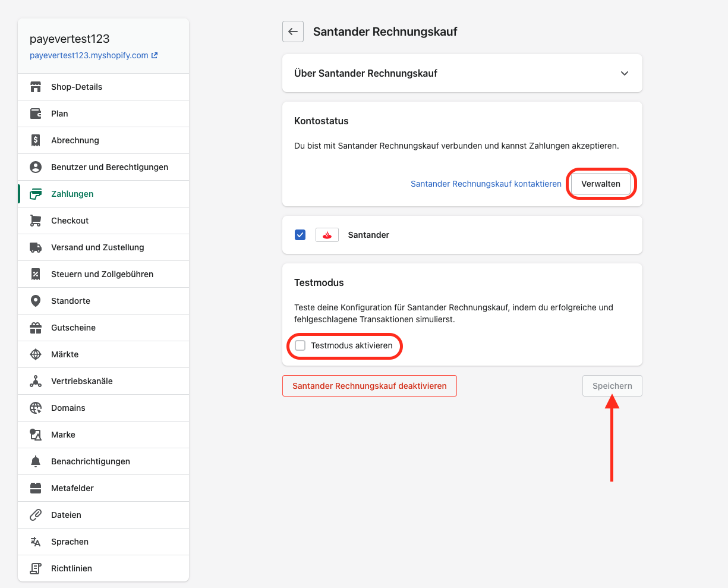
Task: Click the Santander payment method label
Action: click(368, 235)
